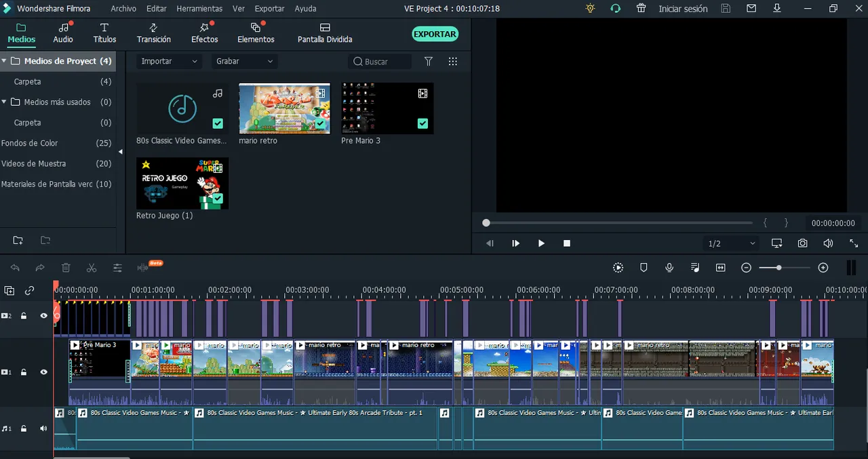Click the undo arrow in timeline toolbar
868x459 pixels.
15,268
